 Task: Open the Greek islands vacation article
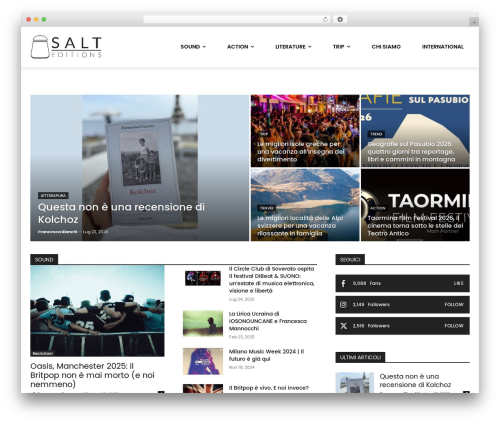click(300, 152)
